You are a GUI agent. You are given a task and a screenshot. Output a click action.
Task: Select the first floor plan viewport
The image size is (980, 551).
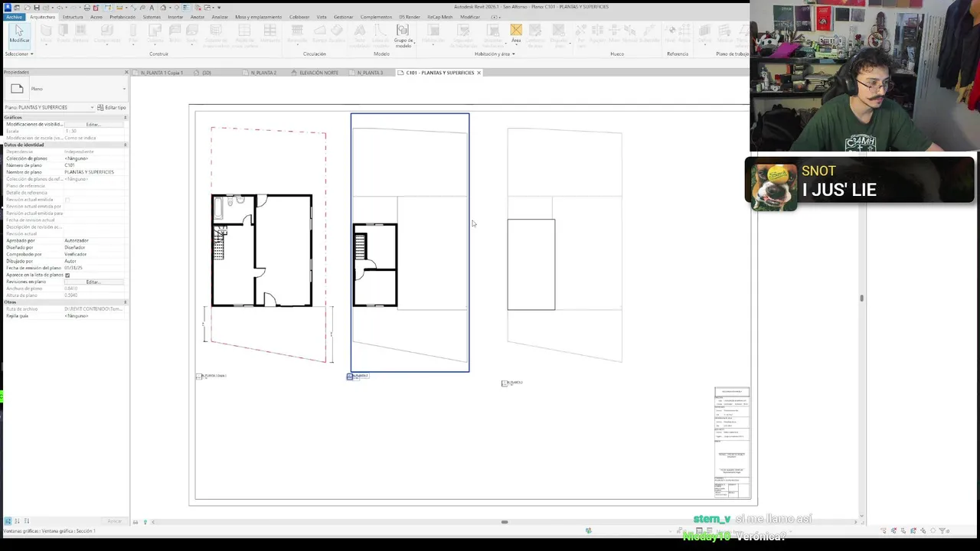[x=268, y=245]
